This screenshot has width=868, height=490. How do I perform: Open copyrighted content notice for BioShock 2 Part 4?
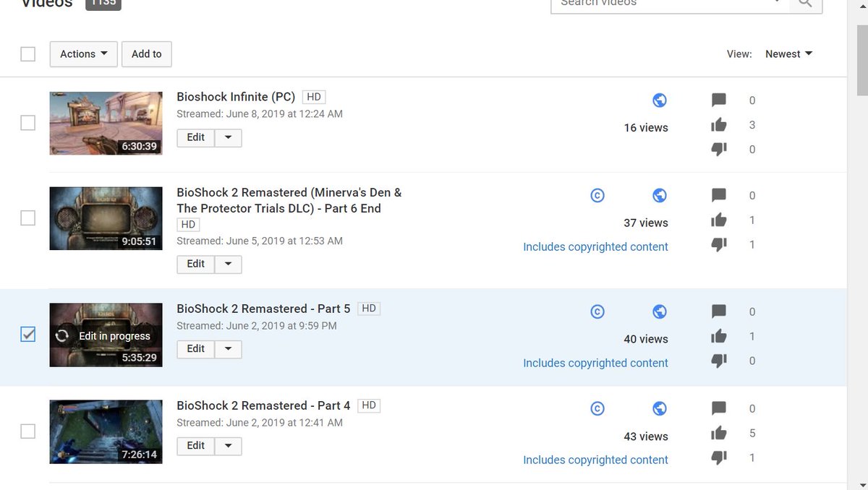pyautogui.click(x=596, y=460)
